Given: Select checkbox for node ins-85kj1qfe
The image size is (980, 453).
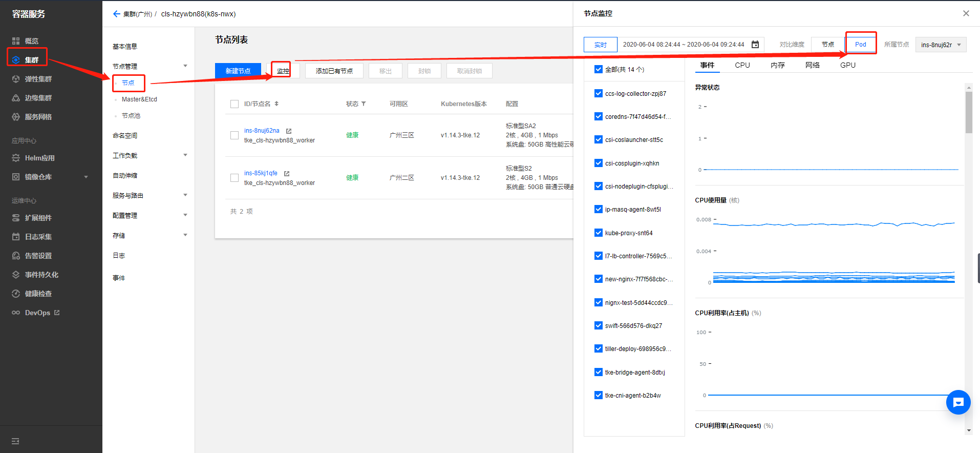Looking at the screenshot, I should click(235, 178).
